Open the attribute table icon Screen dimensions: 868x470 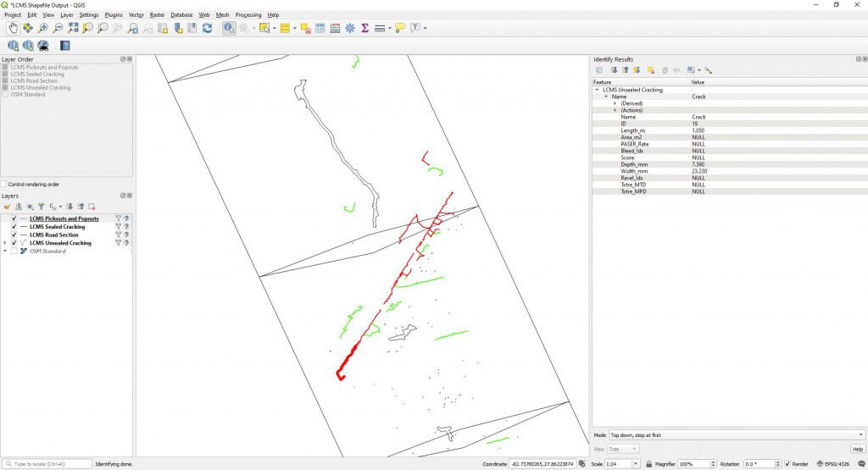pos(320,28)
